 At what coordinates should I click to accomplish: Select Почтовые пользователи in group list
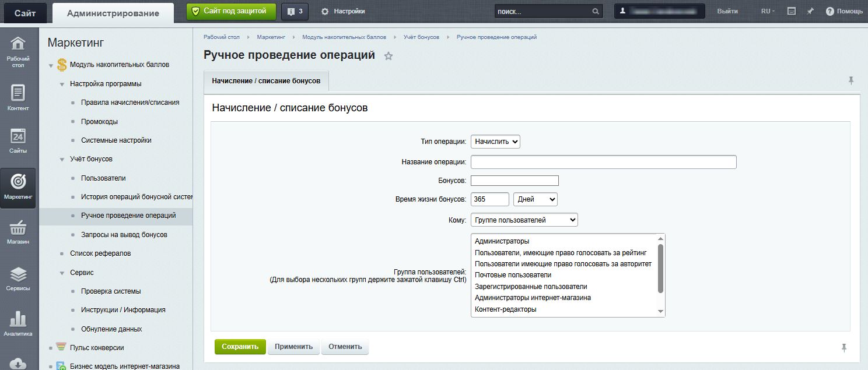click(x=513, y=275)
